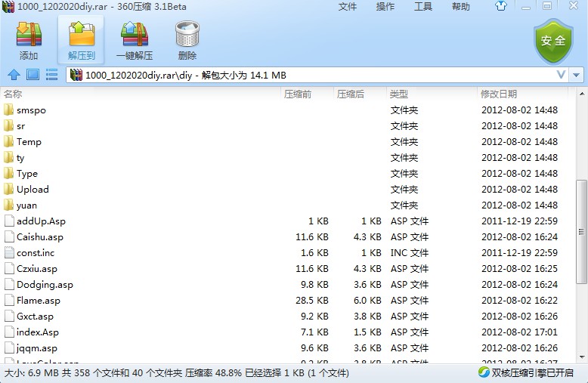Click the vertical scrollbar thumb
Screen dimensions: 588x383
pos(582,232)
